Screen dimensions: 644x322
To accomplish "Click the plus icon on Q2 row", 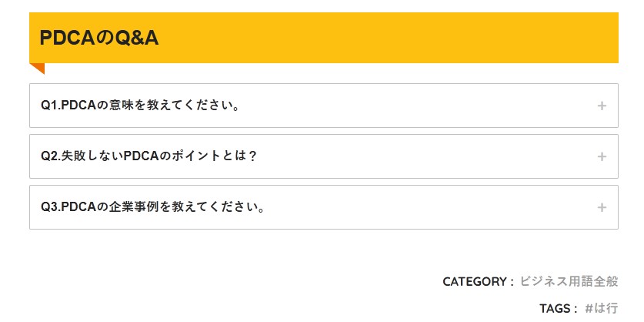I will tap(602, 156).
